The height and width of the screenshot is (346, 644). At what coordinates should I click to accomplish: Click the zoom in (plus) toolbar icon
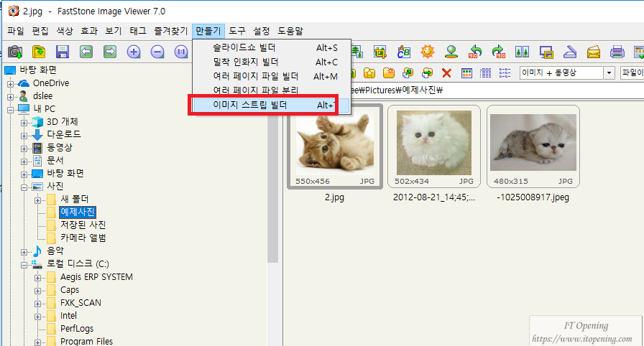tap(134, 52)
